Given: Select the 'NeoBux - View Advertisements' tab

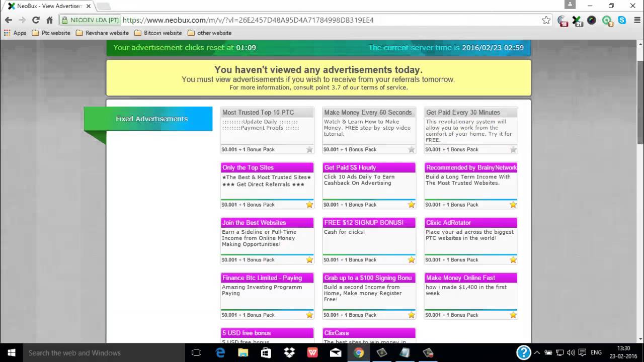Looking at the screenshot, I should click(49, 6).
